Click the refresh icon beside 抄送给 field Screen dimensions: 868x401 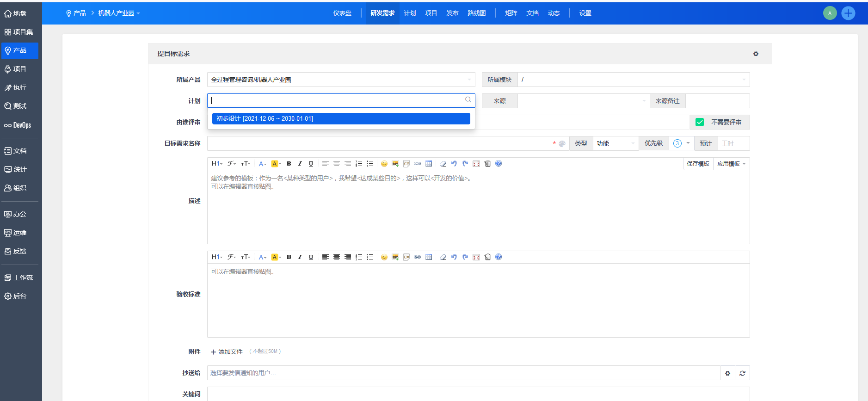pos(742,373)
